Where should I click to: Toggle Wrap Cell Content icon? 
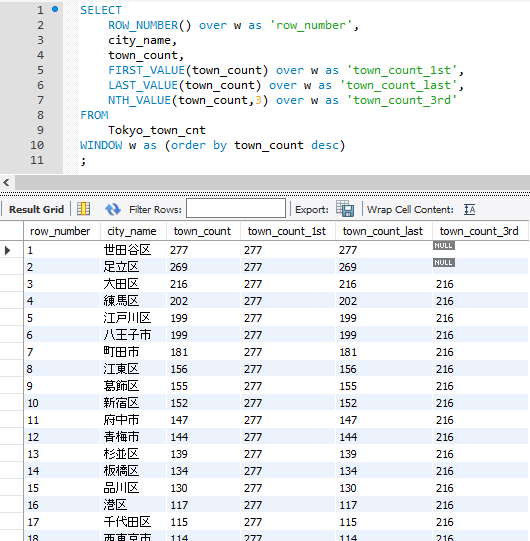tap(470, 209)
